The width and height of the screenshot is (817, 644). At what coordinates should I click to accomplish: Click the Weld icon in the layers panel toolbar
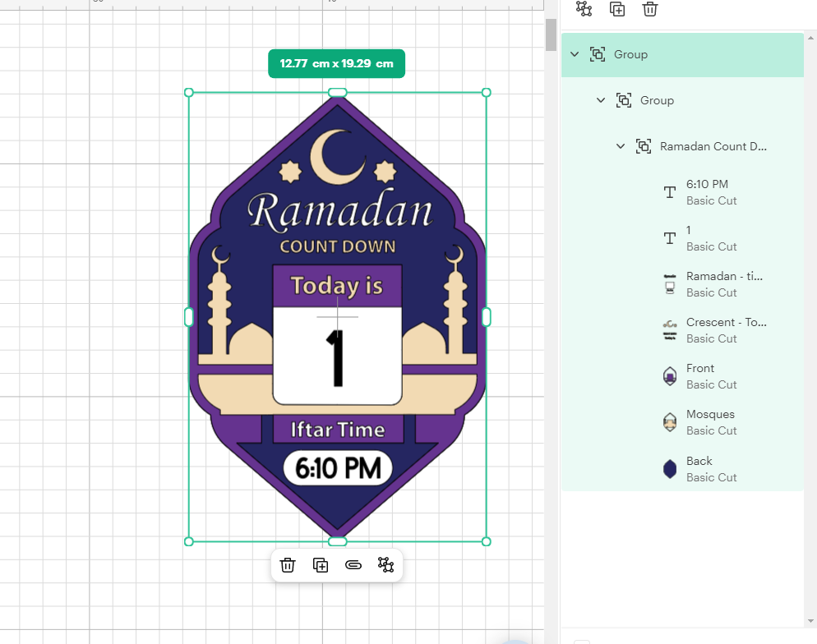coord(584,9)
